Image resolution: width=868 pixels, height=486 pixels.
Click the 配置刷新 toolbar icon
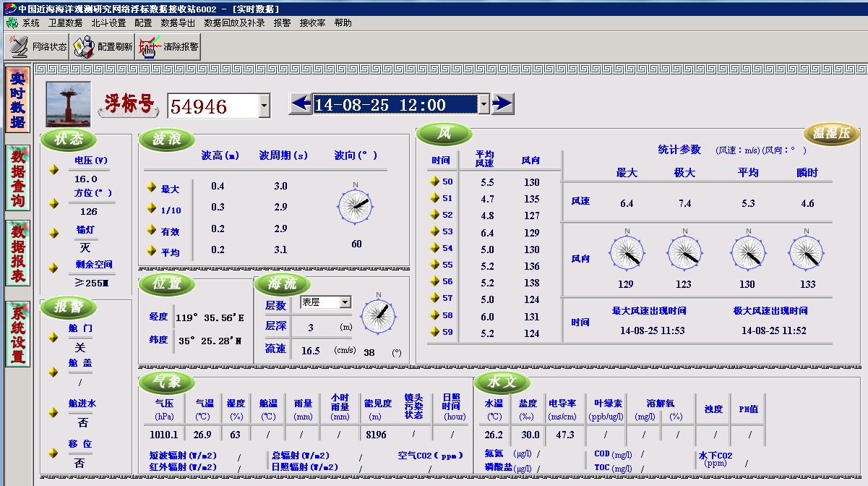coord(84,47)
